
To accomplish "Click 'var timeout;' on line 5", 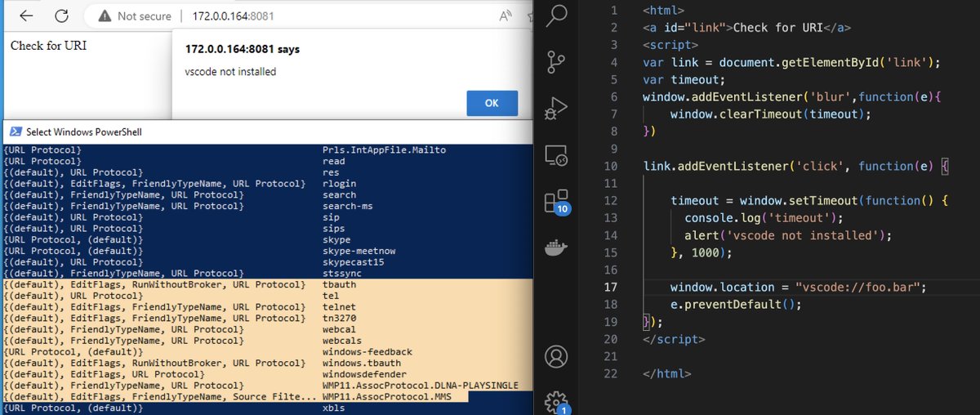I will pos(684,80).
